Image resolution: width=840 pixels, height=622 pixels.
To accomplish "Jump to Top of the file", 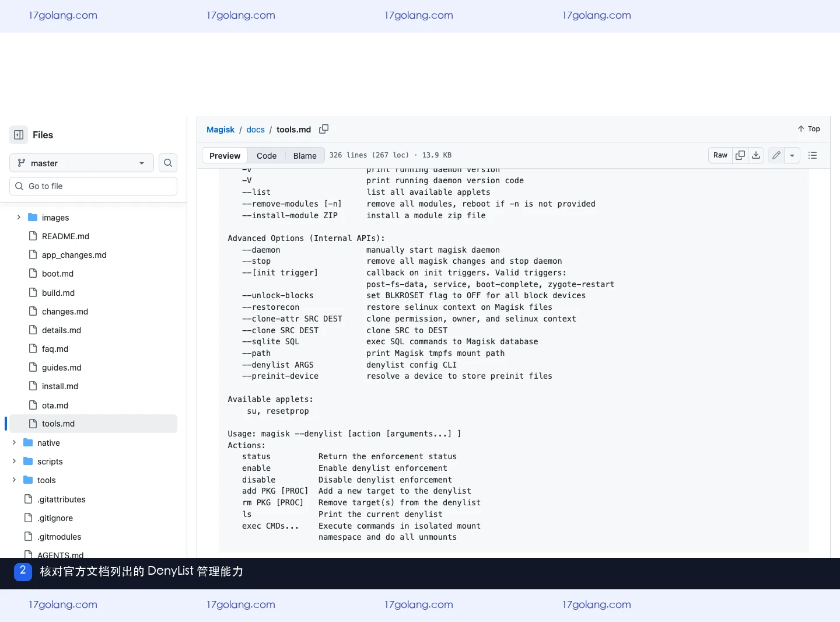I will (809, 129).
